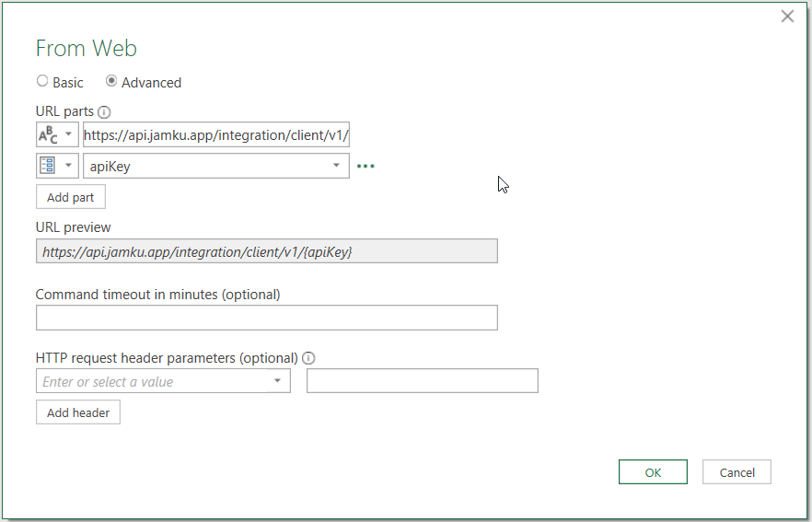This screenshot has width=812, height=522.
Task: Focus the Command timeout in minutes field
Action: (266, 318)
